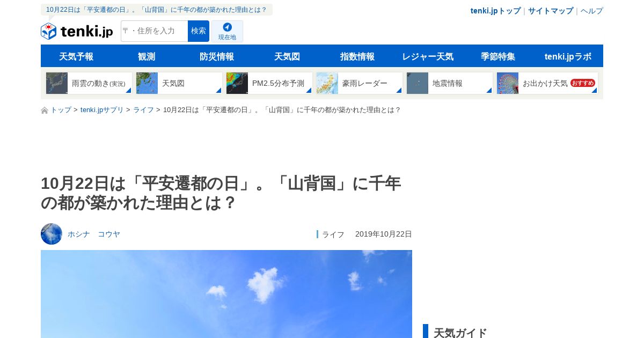
Task: Click the PM2.5分布予測 thumbnail
Action: (237, 83)
